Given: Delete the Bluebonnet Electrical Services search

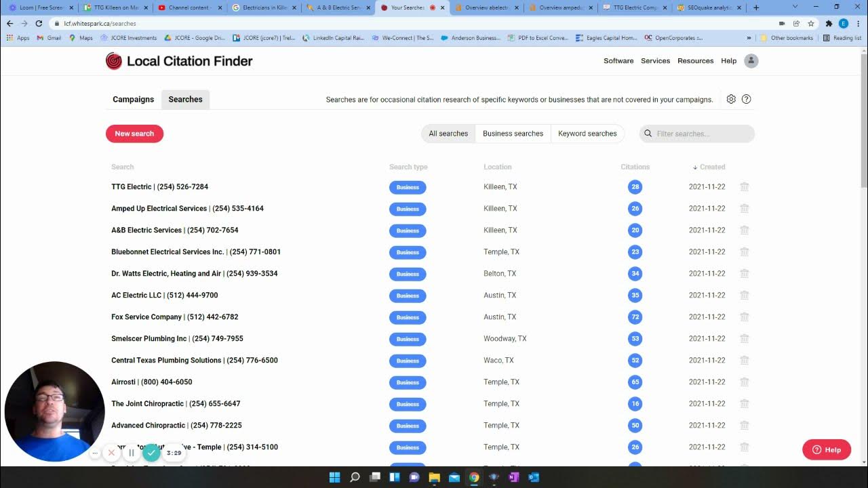Looking at the screenshot, I should (x=744, y=251).
